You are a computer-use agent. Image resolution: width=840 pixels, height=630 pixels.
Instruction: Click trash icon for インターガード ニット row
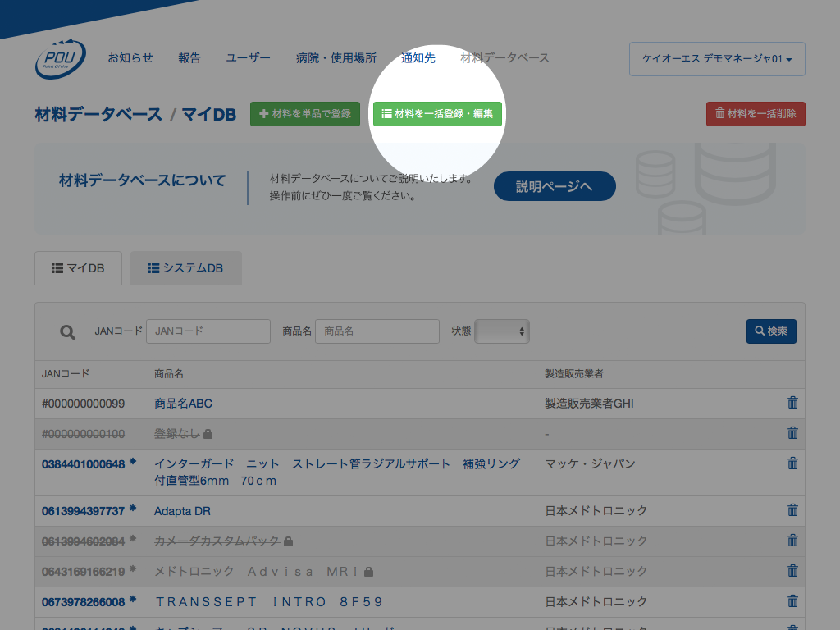tap(792, 463)
